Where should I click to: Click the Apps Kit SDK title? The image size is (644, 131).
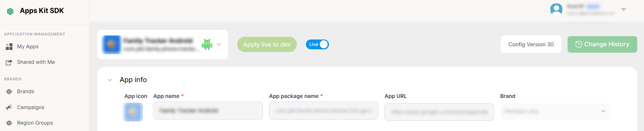click(x=42, y=11)
